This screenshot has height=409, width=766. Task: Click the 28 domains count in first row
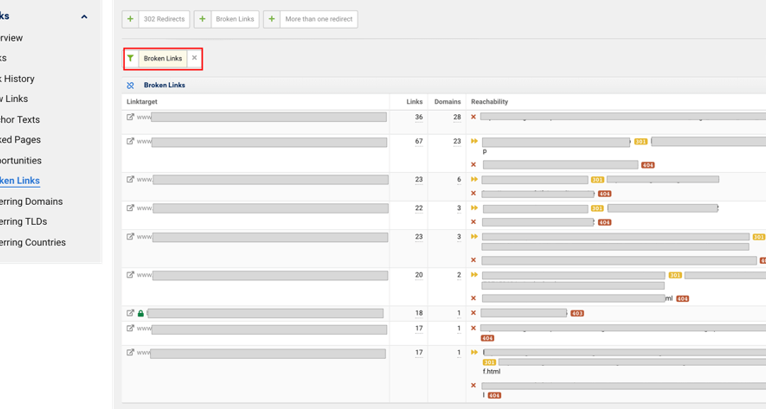coord(456,117)
